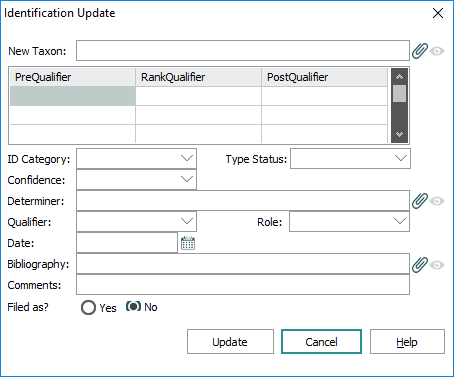Open the Role dropdown
This screenshot has width=454, height=377.
tap(349, 221)
